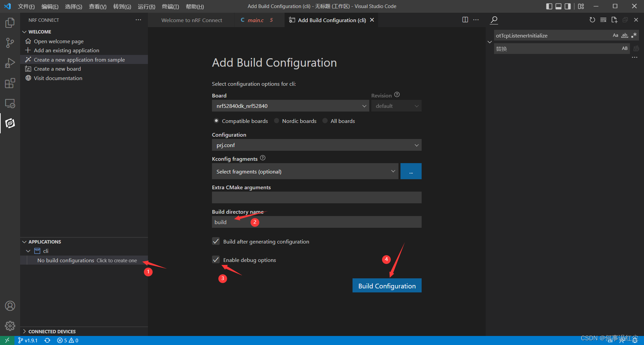Toggle search details ellipsis

pos(634,57)
